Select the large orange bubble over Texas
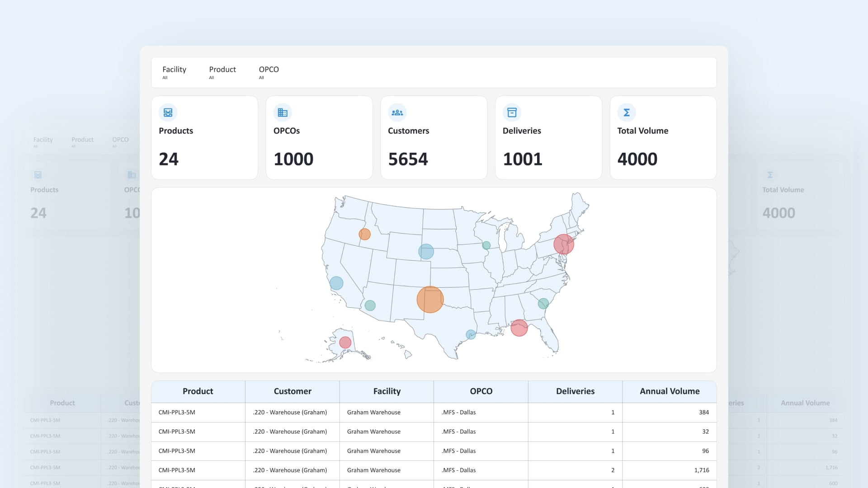The image size is (868, 488). coord(430,300)
